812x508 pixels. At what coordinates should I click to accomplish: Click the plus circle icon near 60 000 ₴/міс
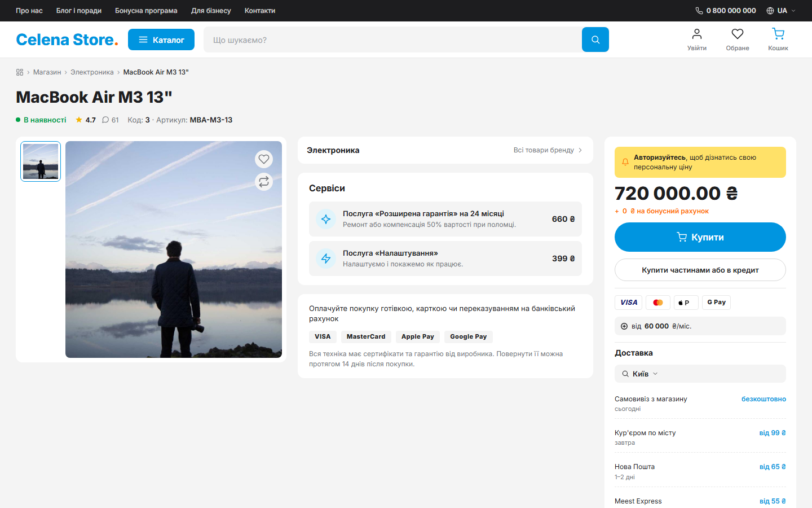tap(624, 326)
